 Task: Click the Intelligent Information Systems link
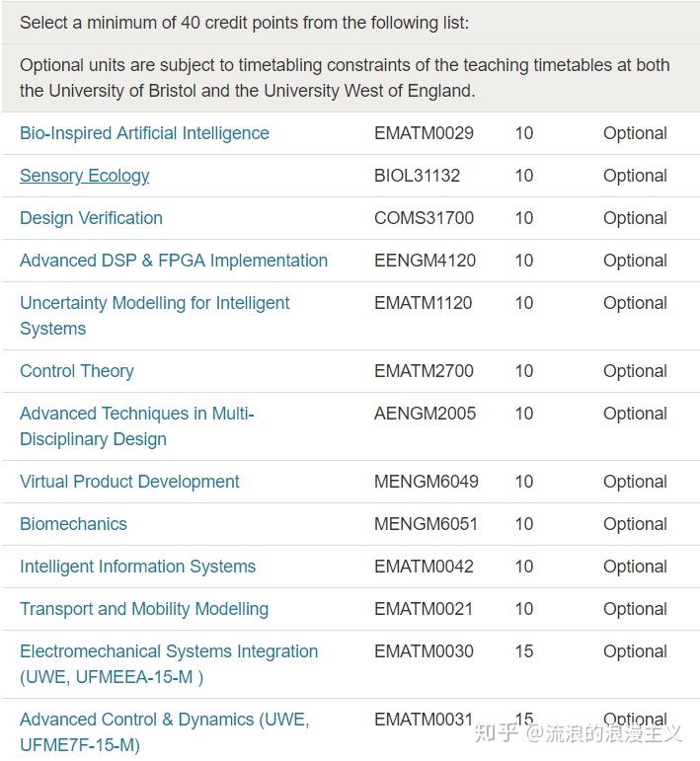pyautogui.click(x=137, y=567)
